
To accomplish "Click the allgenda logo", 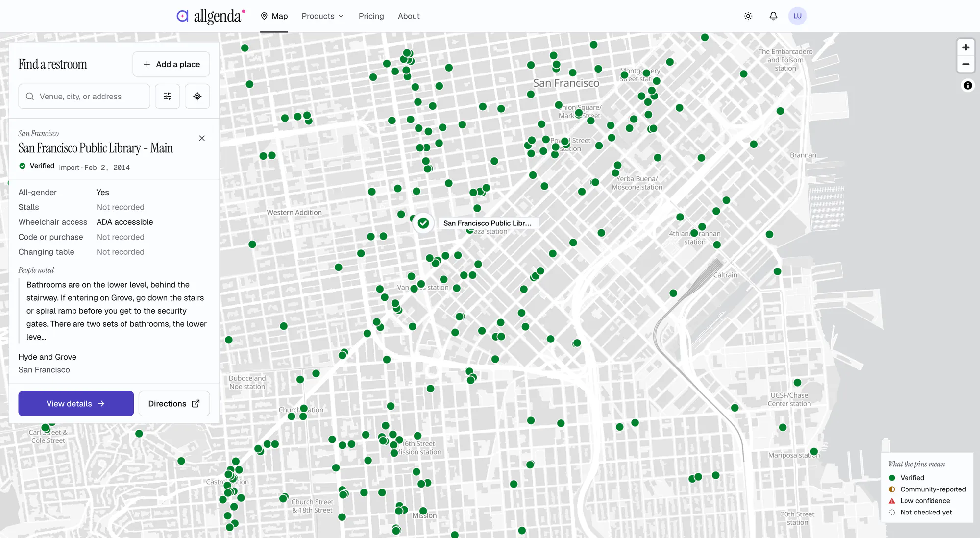I will 211,16.
